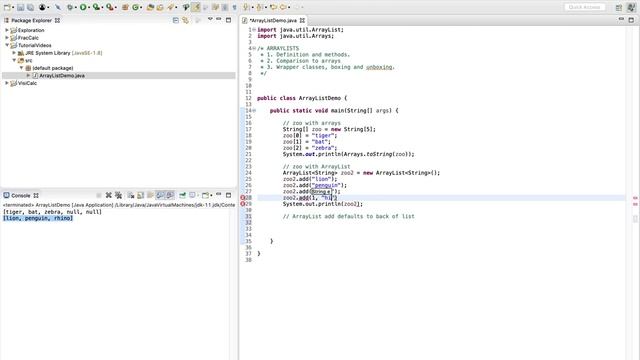Screen dimensions: 640x360
Task: Expand the VisiCalc project
Action: tap(7, 83)
